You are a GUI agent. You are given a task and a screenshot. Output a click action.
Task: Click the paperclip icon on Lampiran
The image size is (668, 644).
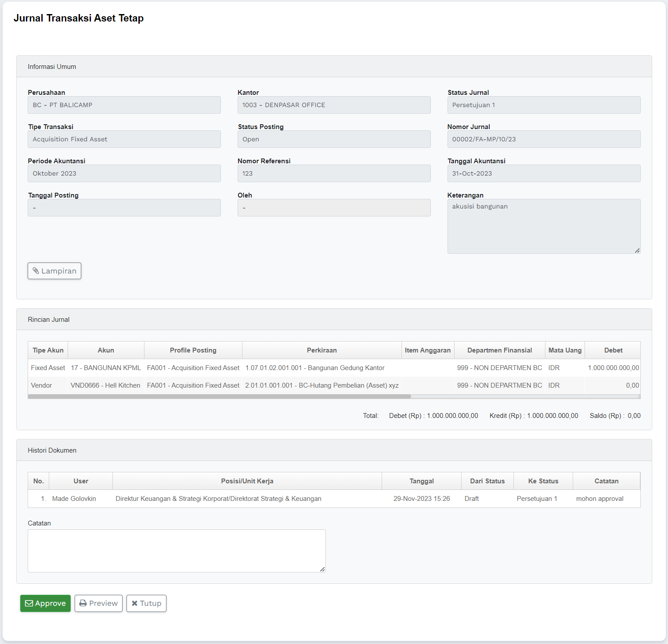[x=36, y=271]
